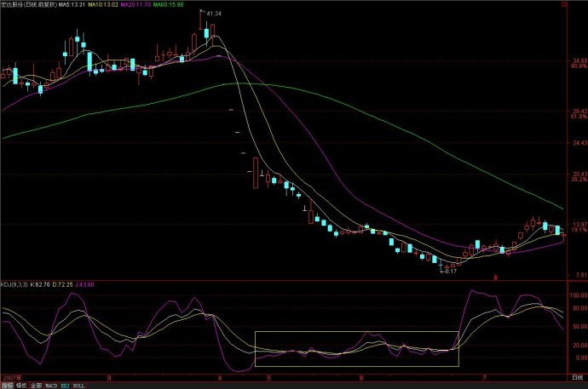Click the 8.17 lowest price marker
This screenshot has width=588, height=389.
tap(450, 270)
